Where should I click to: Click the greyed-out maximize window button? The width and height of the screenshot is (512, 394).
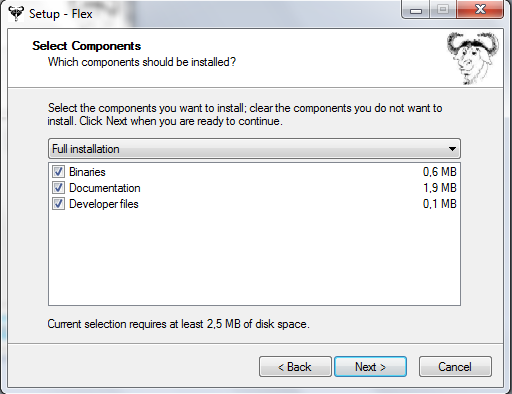coord(443,10)
